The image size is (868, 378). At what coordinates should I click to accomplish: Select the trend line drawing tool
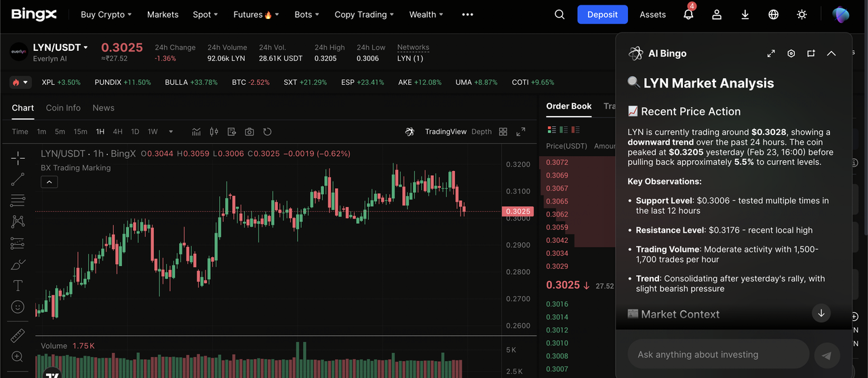tap(18, 179)
